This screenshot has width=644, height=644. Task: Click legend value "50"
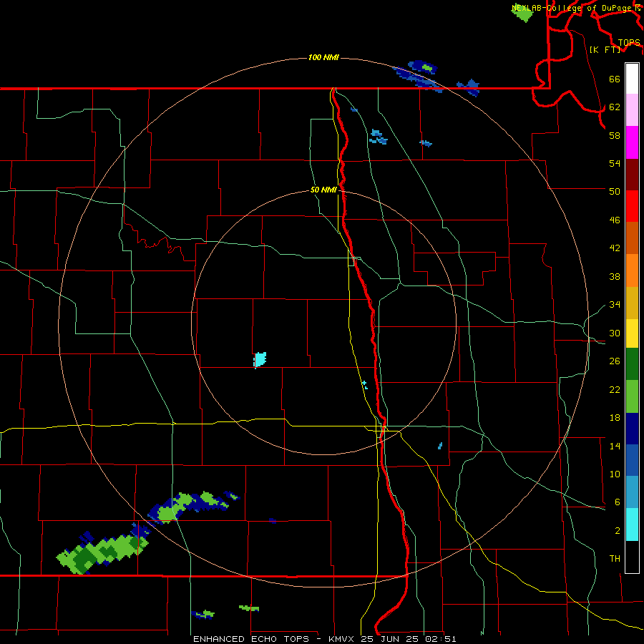(x=615, y=191)
